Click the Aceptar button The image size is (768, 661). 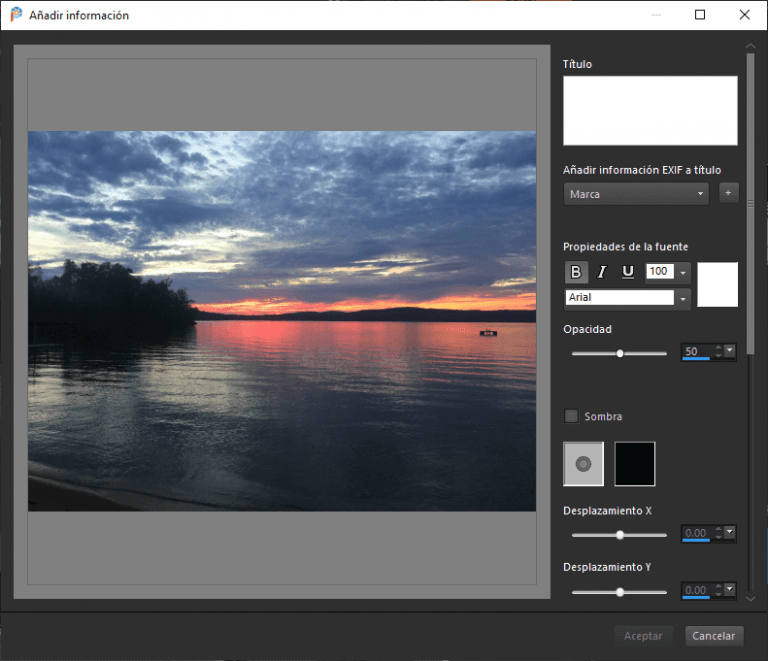click(643, 636)
